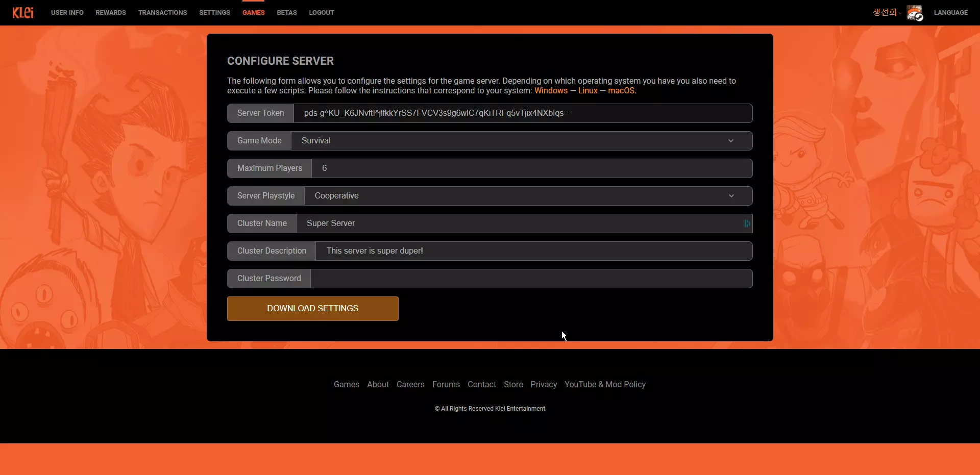Visit the About footer link
This screenshot has width=980, height=475.
378,385
